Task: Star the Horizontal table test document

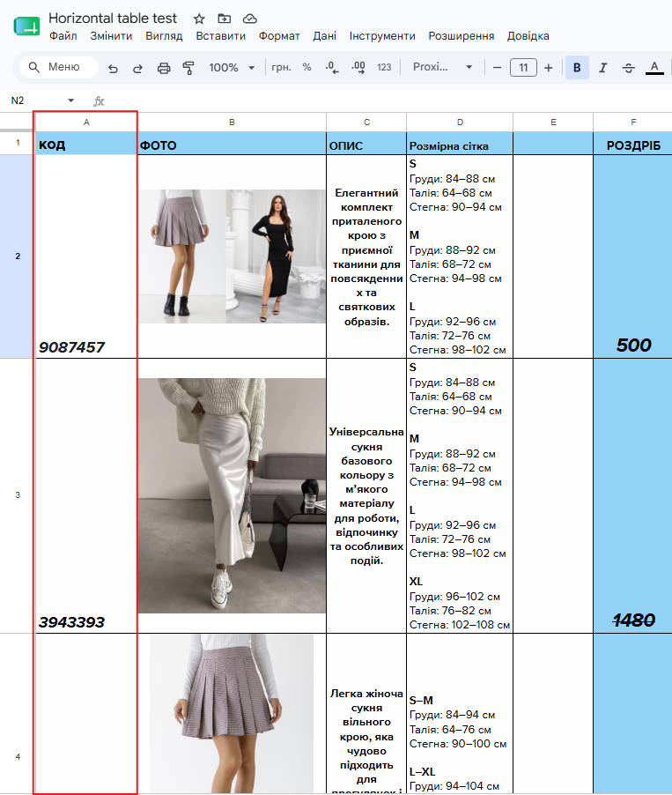Action: [199, 19]
